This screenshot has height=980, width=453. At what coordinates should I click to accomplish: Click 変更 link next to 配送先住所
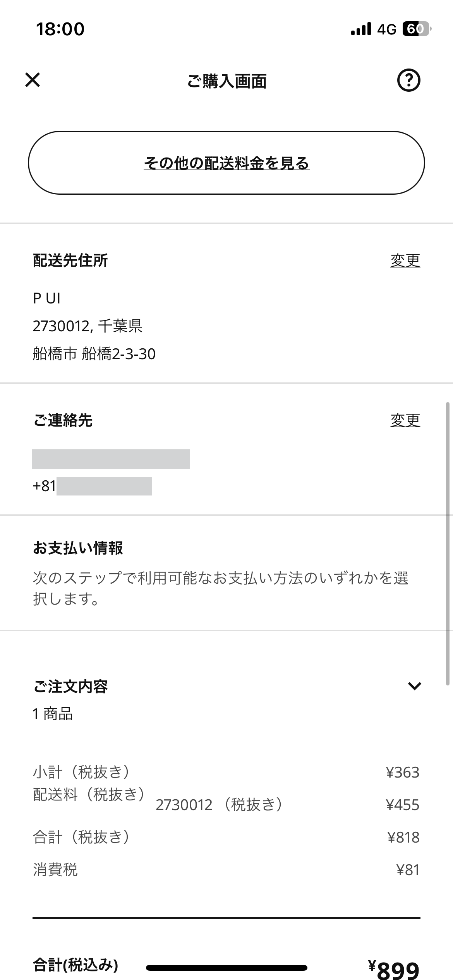[x=405, y=260]
